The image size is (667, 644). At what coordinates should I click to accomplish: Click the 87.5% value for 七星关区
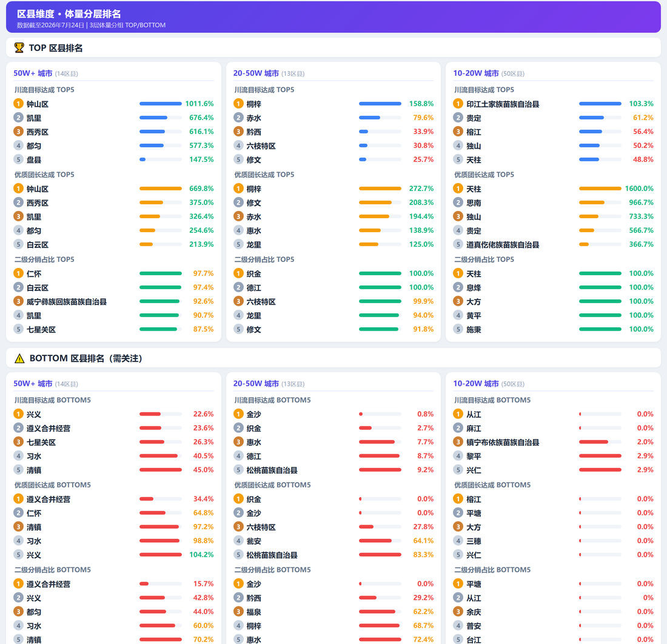click(203, 329)
